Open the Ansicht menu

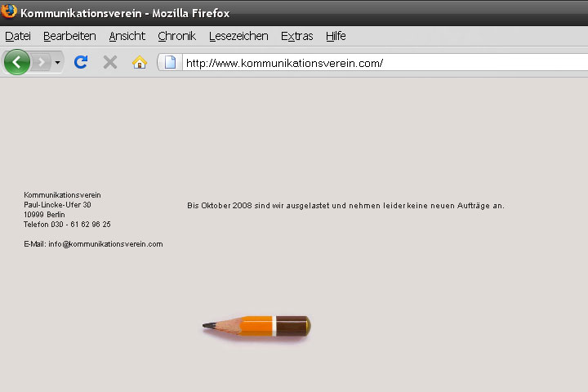(x=127, y=36)
